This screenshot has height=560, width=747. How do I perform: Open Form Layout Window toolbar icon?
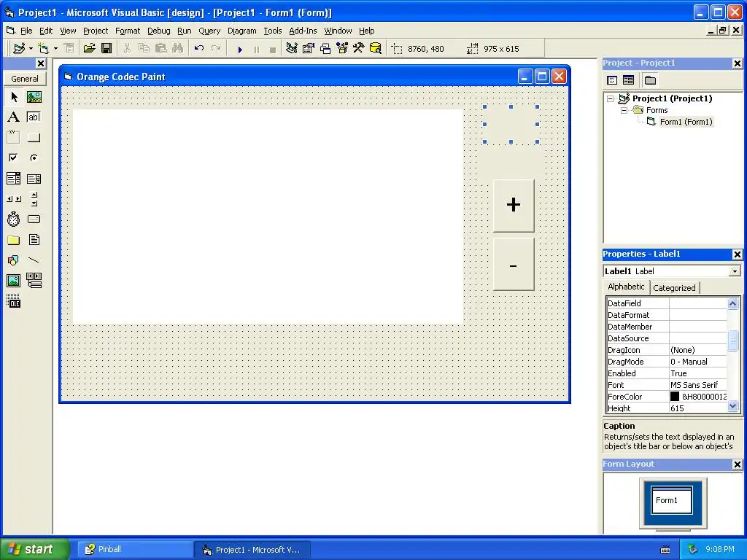(x=325, y=49)
